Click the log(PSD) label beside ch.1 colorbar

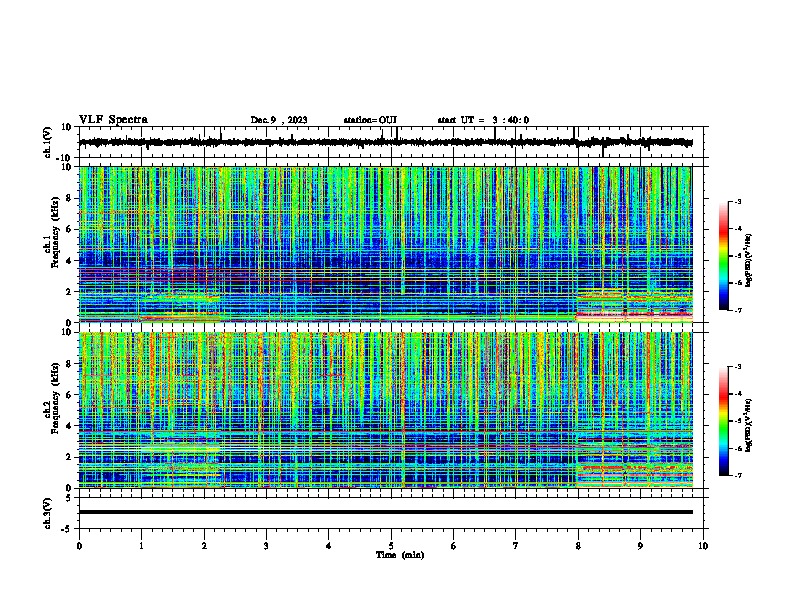pos(748,261)
